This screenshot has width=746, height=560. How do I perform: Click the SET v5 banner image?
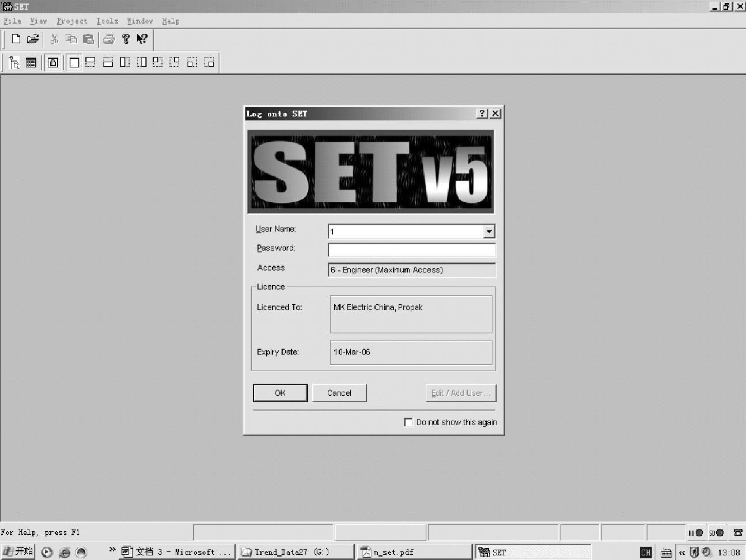(x=371, y=172)
